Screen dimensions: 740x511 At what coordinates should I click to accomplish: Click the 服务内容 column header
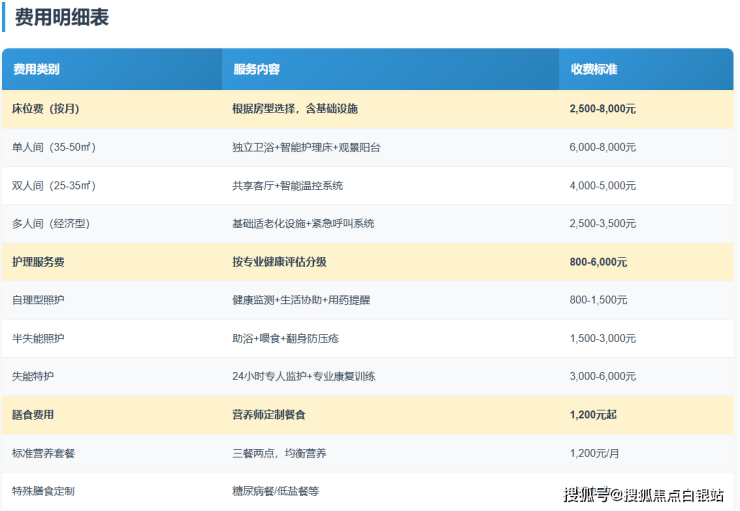(x=256, y=70)
